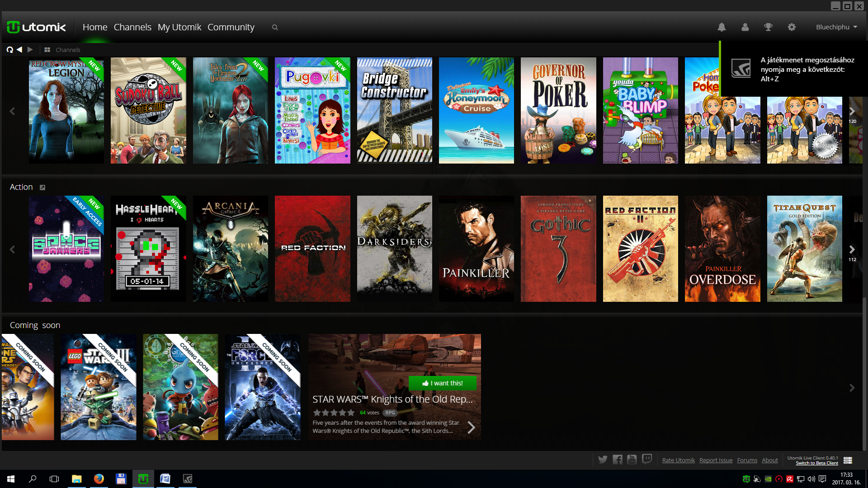
Task: Open Utomik Twitch channel icon
Action: click(647, 460)
